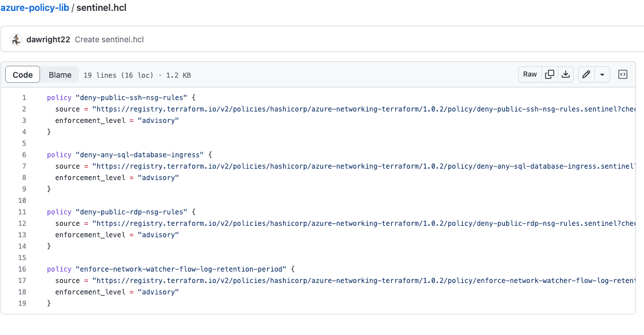
Task: Open dawright22 user profile link
Action: [48, 39]
